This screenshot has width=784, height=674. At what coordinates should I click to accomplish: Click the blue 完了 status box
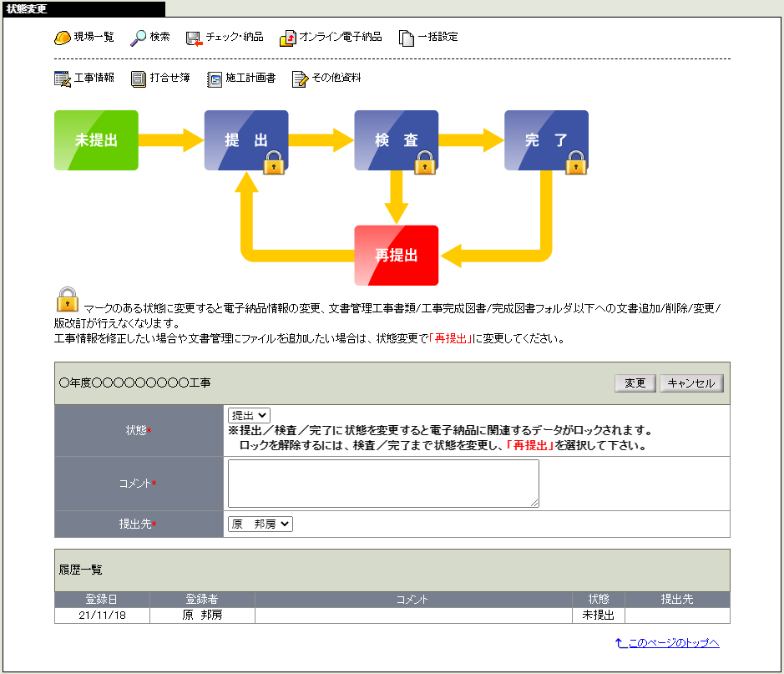coord(547,140)
